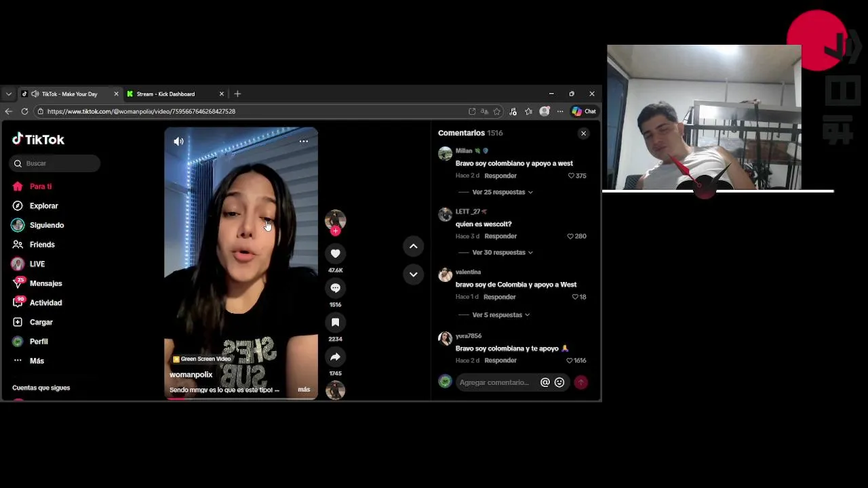
Task: Like Millan's comment with 375 likes
Action: tap(571, 176)
